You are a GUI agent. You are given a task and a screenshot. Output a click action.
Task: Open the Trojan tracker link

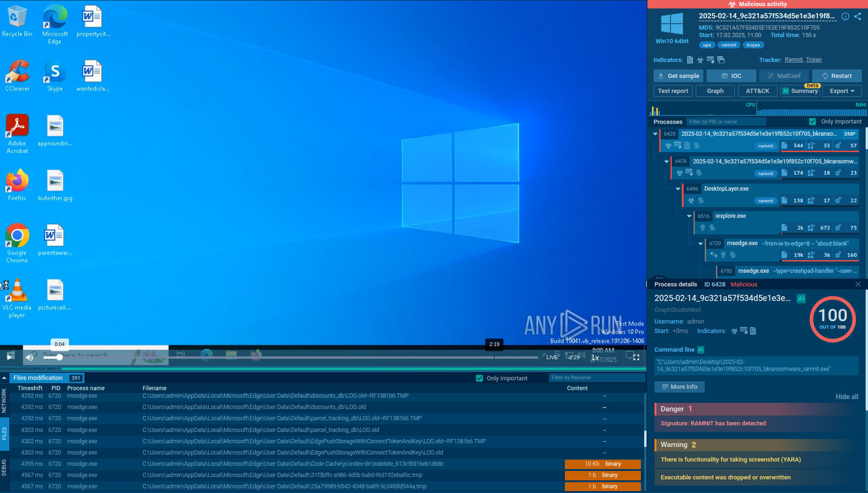pyautogui.click(x=814, y=60)
